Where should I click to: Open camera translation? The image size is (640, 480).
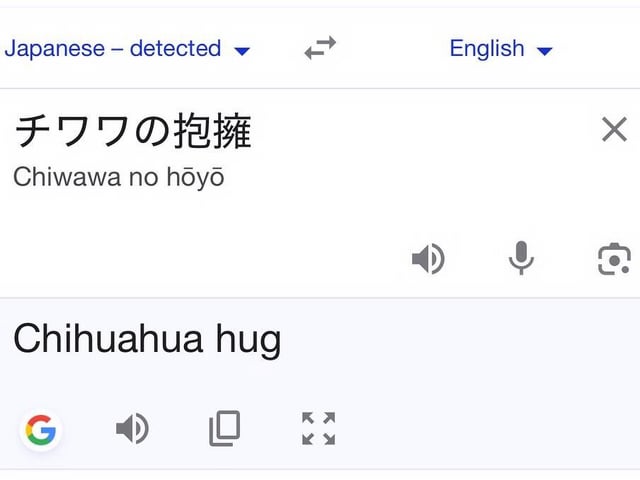click(x=613, y=259)
